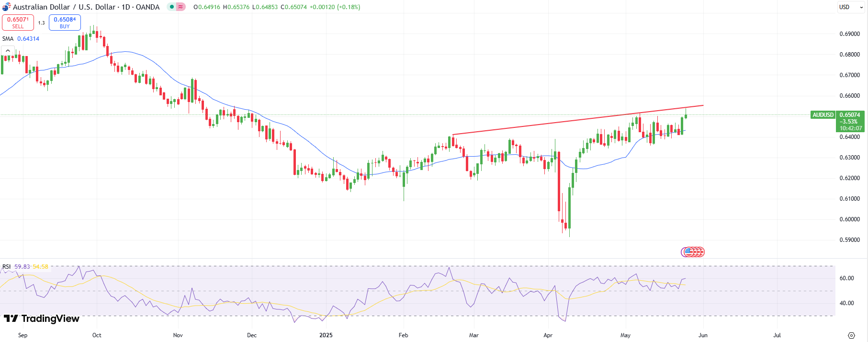Click the countdown timer 10:42:07

coord(851,128)
